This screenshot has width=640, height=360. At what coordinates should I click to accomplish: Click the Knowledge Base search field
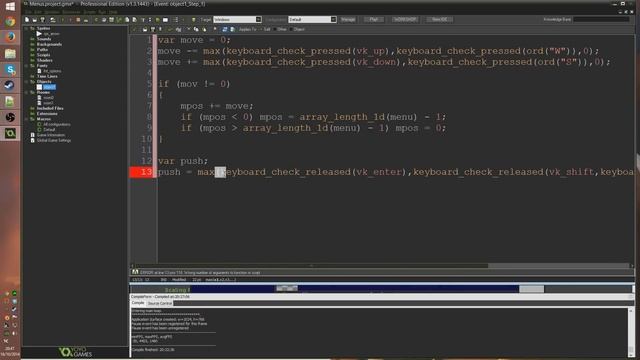tap(601, 20)
